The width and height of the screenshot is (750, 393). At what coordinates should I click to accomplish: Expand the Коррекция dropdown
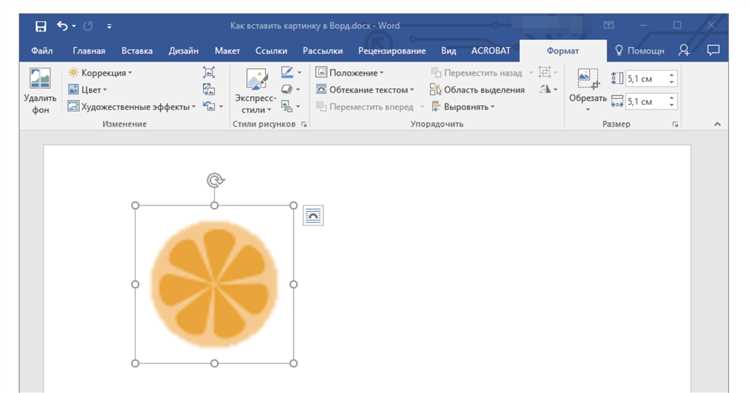(x=100, y=73)
